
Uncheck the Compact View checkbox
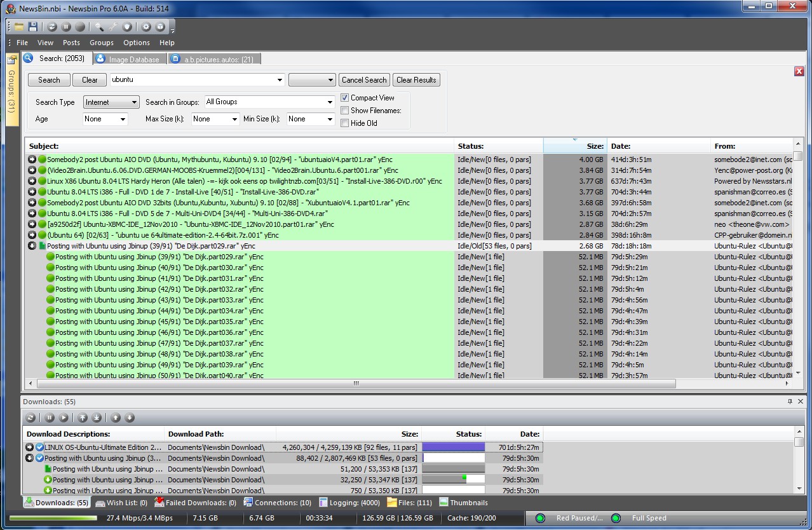coord(344,98)
